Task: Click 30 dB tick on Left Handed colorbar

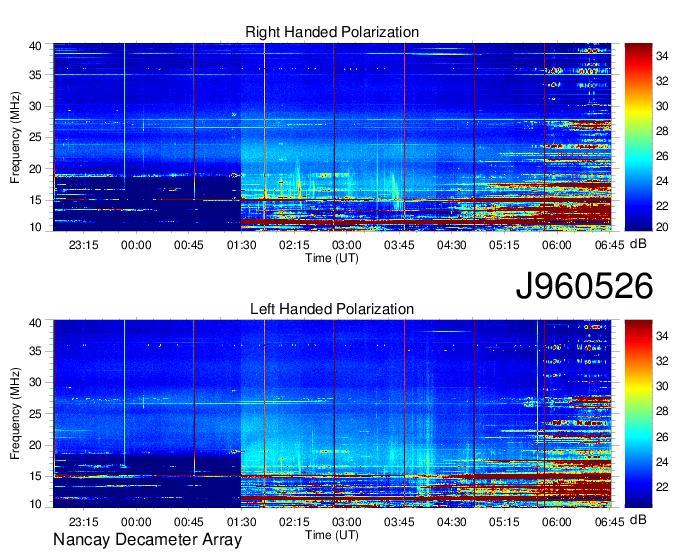Action: (x=662, y=386)
